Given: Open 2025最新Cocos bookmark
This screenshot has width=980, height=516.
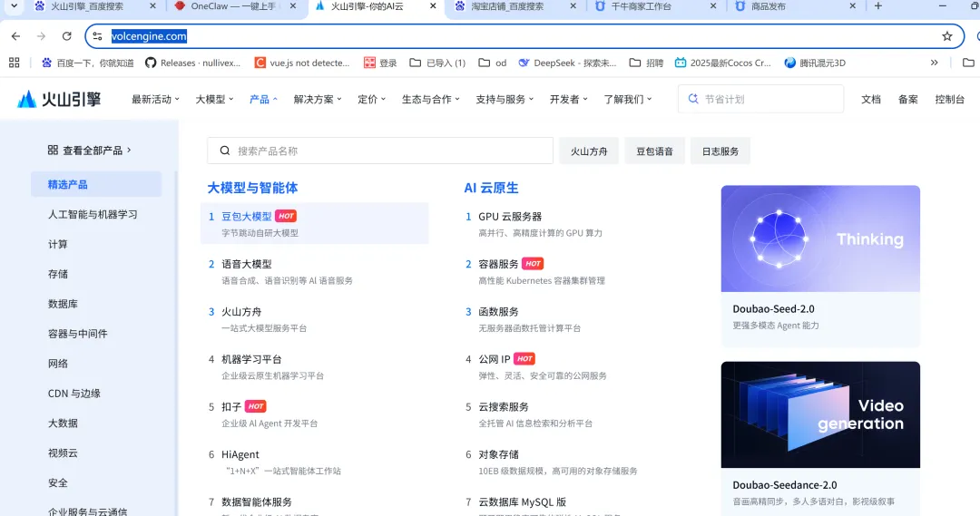Looking at the screenshot, I should [x=723, y=63].
